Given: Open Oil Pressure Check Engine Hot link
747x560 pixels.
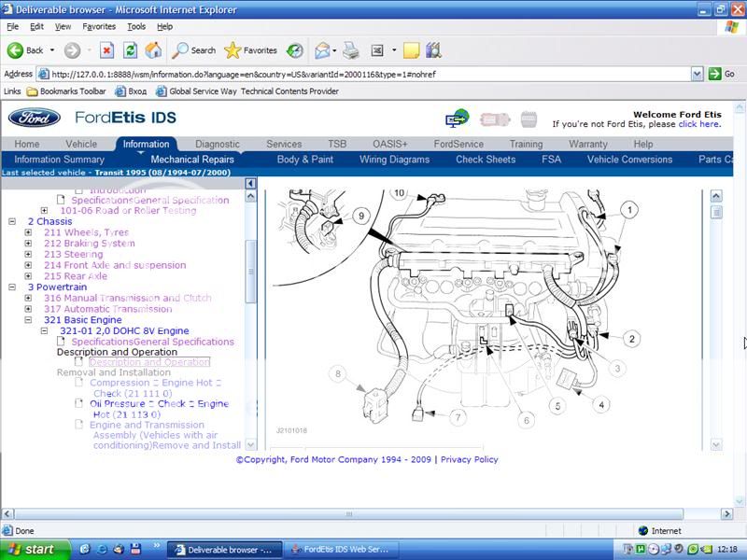Looking at the screenshot, I should 159,409.
